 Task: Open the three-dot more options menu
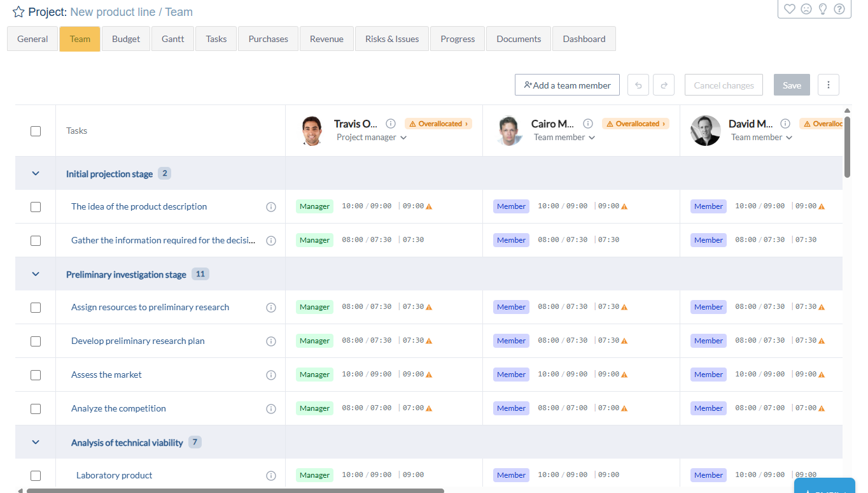pos(829,85)
